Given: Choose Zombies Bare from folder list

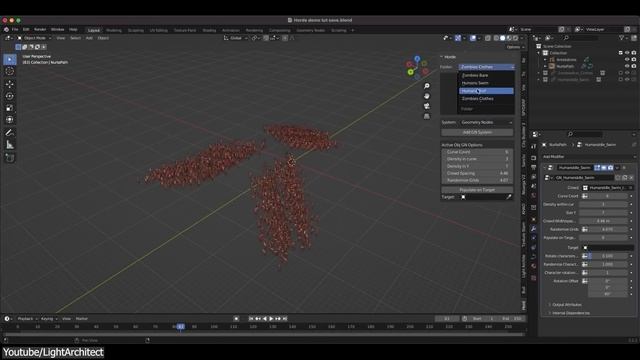Looking at the screenshot, I should click(487, 76).
